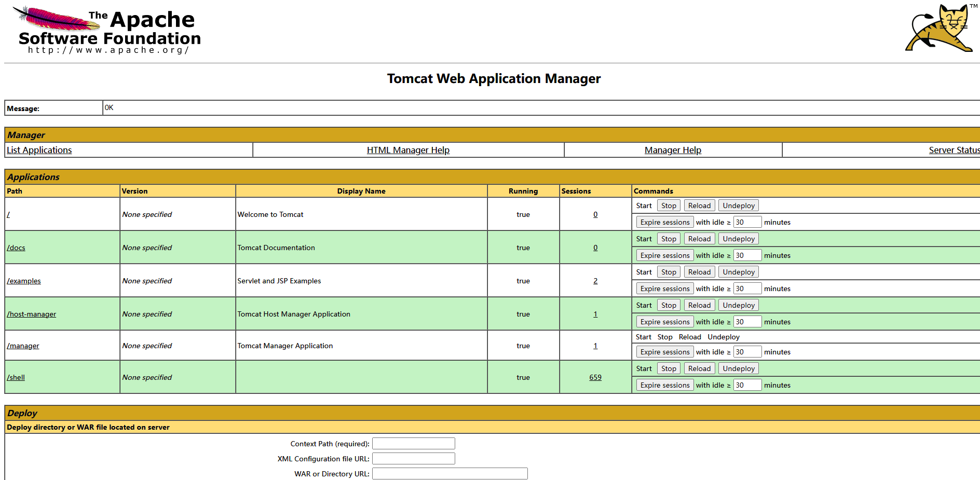Click 'Tomcat Web Application Manager' heading
The image size is (980, 480).
494,78
